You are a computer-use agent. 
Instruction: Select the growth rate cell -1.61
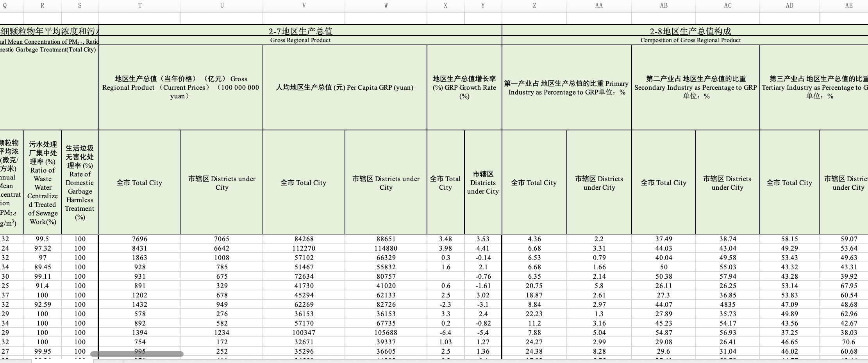[483, 286]
